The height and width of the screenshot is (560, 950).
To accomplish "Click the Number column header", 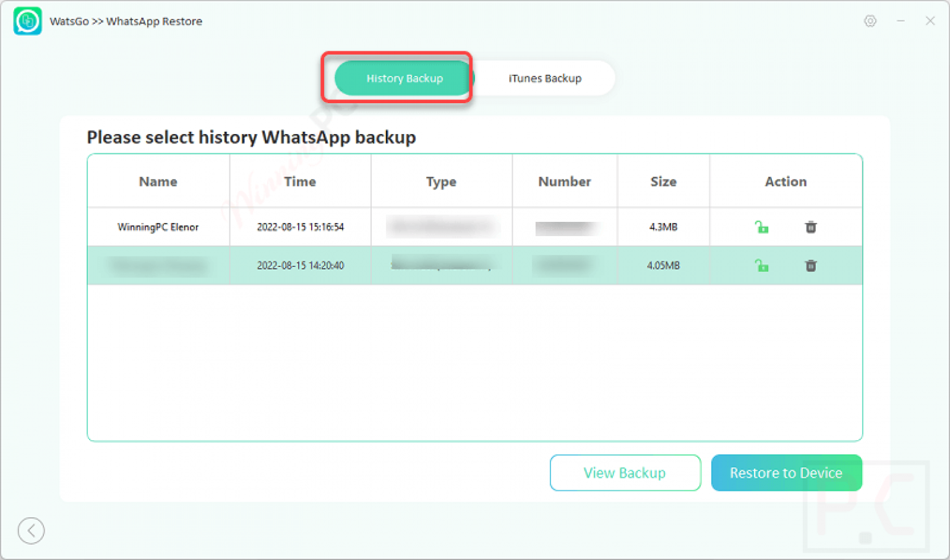I will click(x=564, y=181).
